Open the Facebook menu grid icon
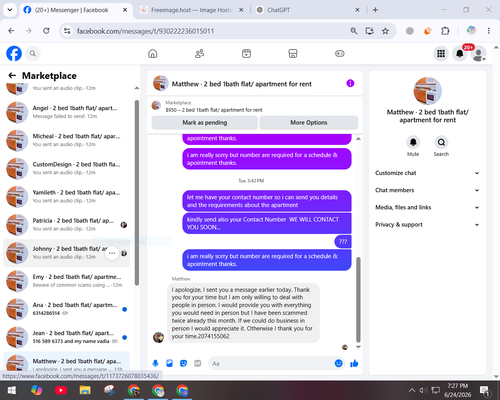 click(x=441, y=53)
